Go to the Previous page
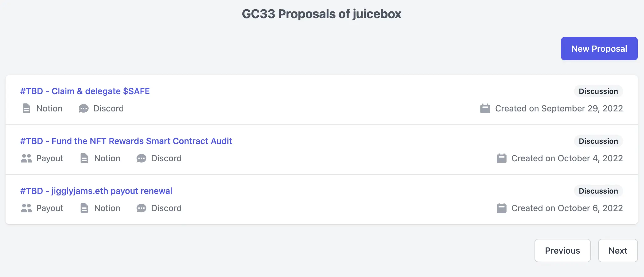The width and height of the screenshot is (644, 277). tap(562, 251)
